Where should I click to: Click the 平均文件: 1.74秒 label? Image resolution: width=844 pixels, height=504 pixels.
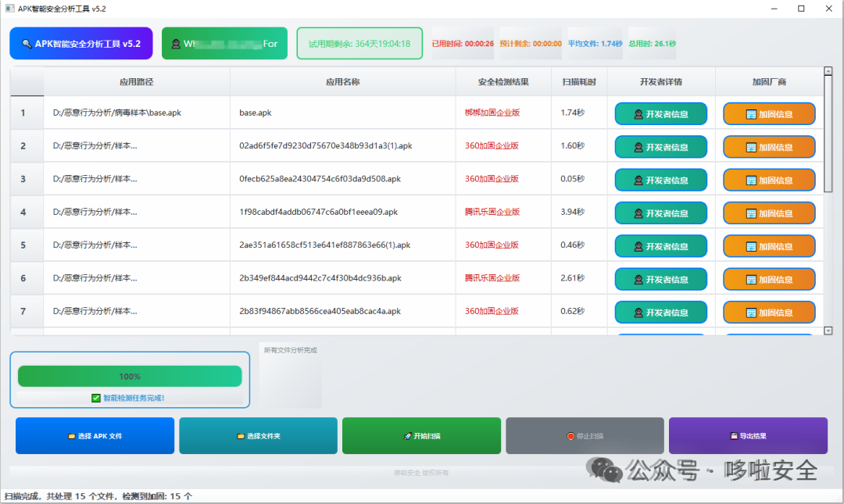595,44
